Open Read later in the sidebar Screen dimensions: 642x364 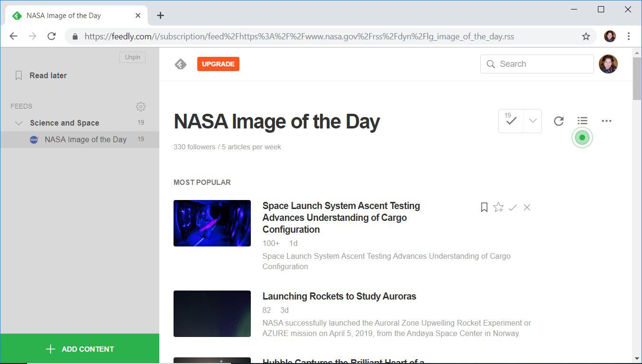(48, 75)
